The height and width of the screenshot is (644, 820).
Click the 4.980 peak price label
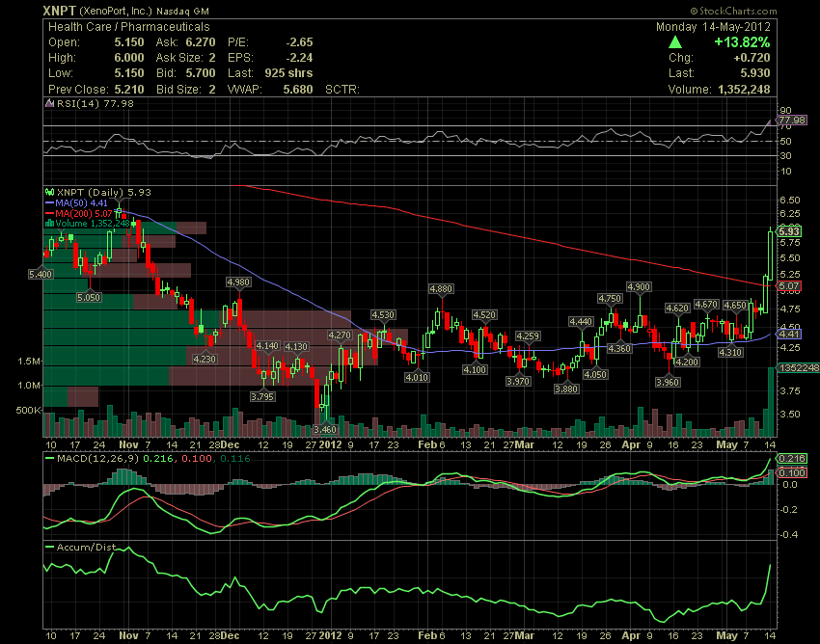point(238,282)
